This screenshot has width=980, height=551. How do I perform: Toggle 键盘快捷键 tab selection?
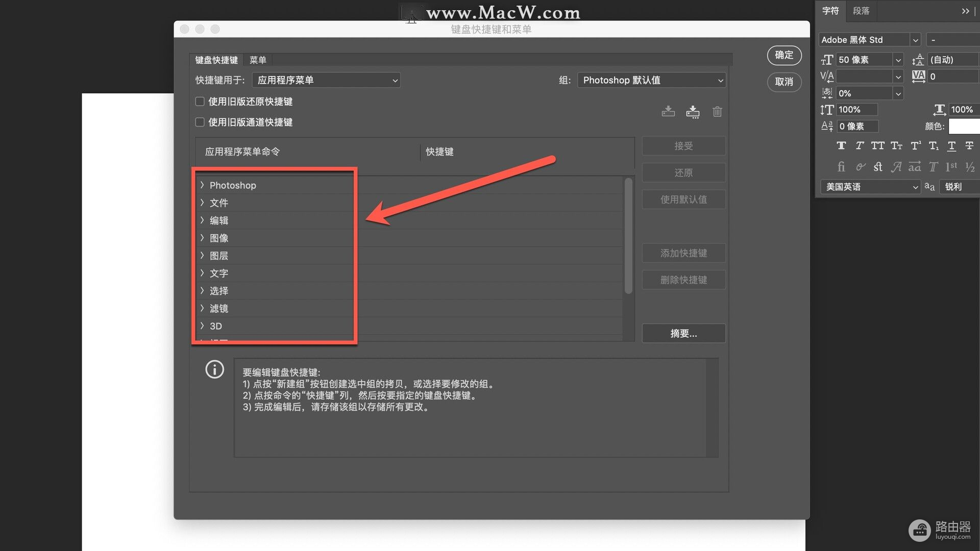pyautogui.click(x=217, y=60)
